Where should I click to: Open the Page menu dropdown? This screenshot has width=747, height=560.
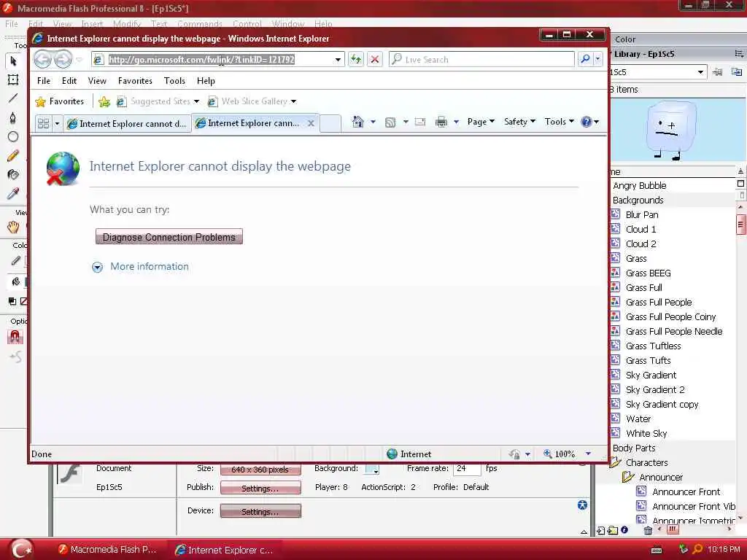point(481,122)
